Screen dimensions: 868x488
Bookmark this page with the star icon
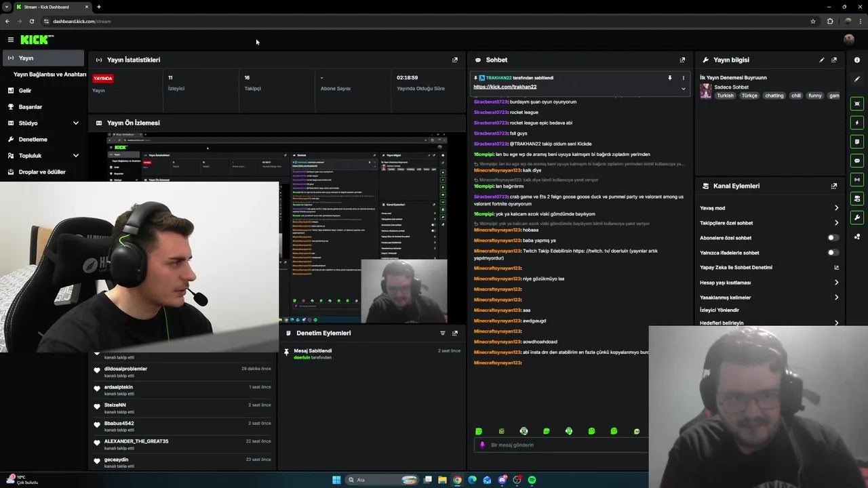pos(813,21)
